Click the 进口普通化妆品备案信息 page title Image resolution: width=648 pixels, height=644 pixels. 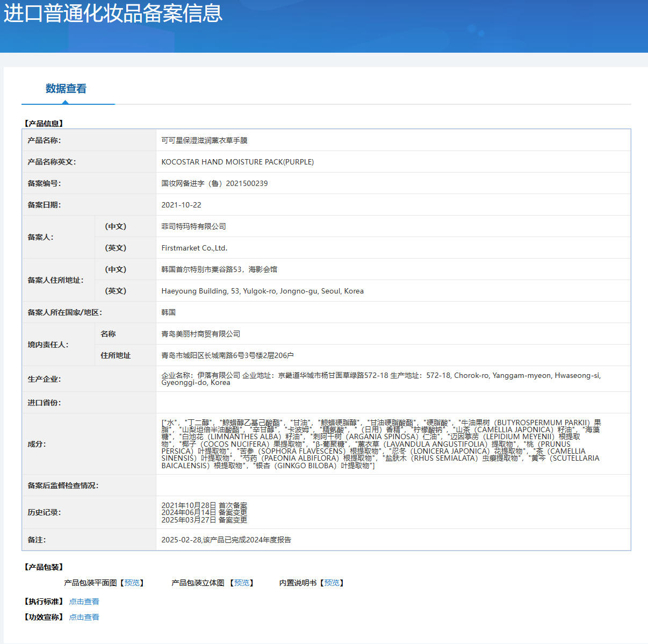113,13
